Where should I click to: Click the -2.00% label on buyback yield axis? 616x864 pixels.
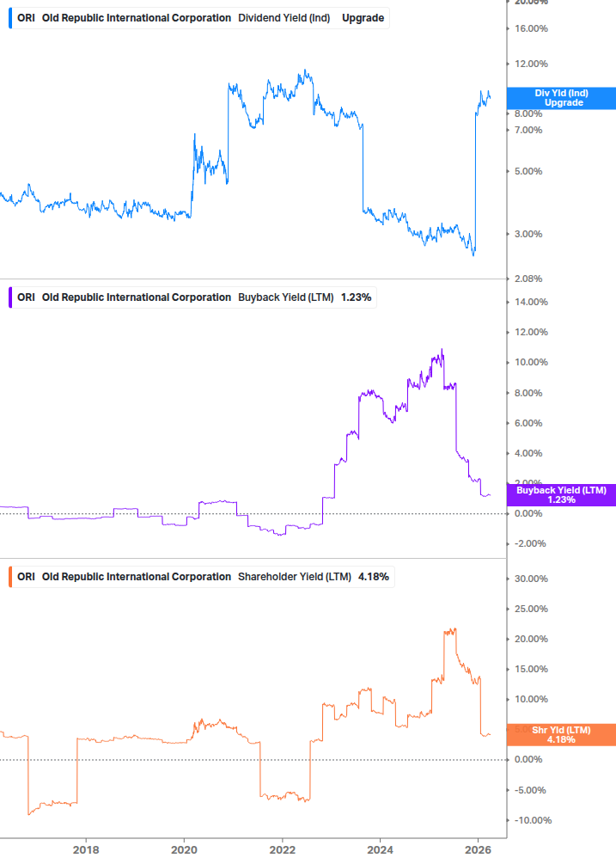point(530,544)
